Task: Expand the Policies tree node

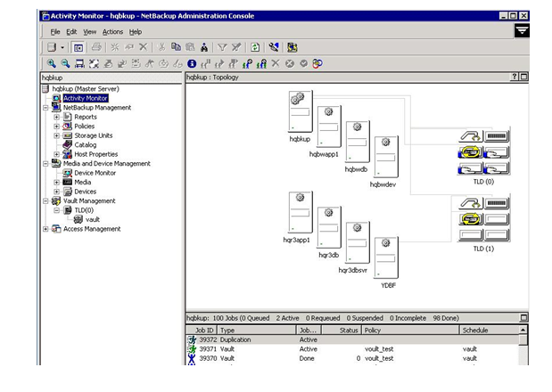Action: click(56, 127)
